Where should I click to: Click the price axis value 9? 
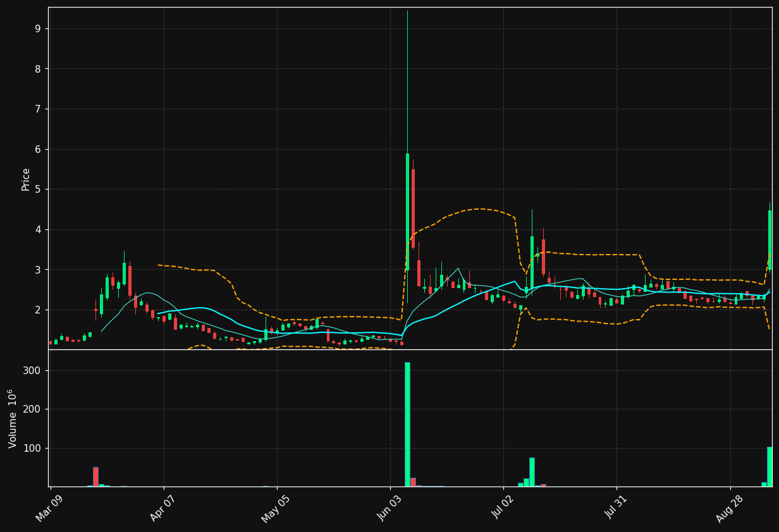tap(38, 29)
